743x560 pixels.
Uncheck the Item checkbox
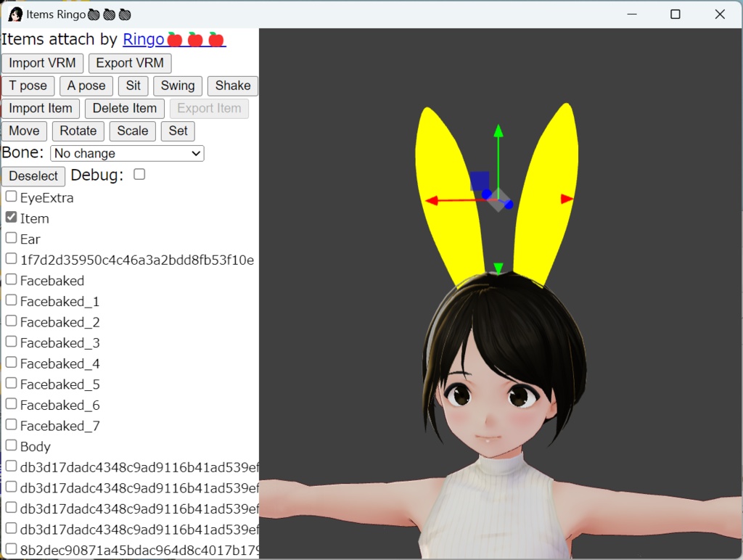coord(10,216)
